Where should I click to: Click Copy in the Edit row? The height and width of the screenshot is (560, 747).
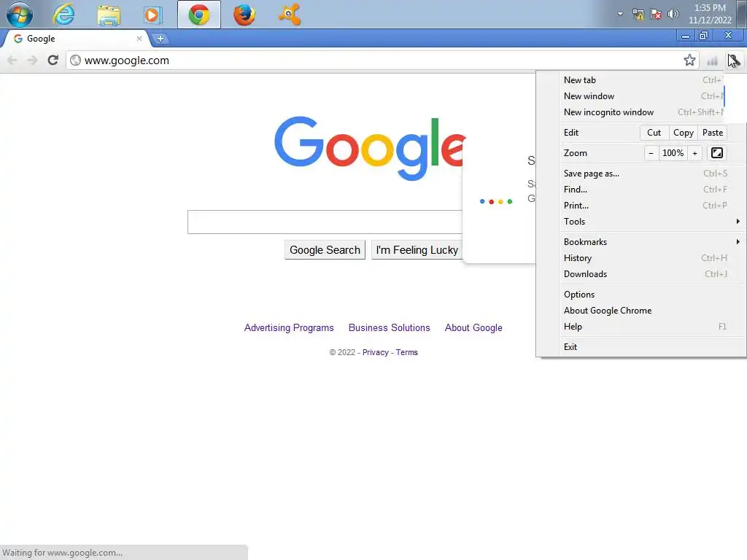[683, 133]
